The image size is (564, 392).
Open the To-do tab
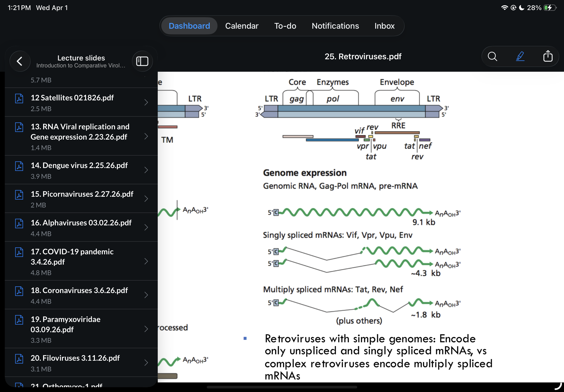tap(285, 26)
